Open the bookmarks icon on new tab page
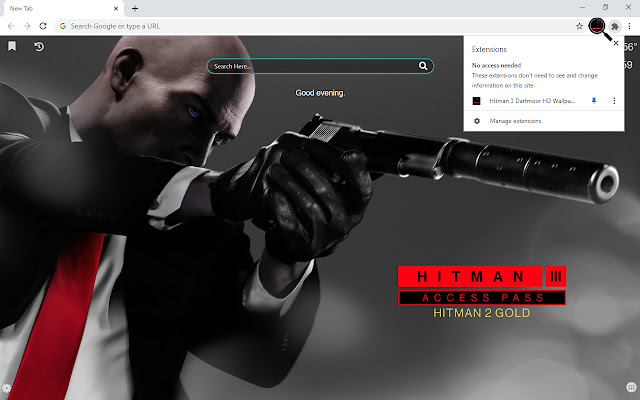 tap(12, 46)
